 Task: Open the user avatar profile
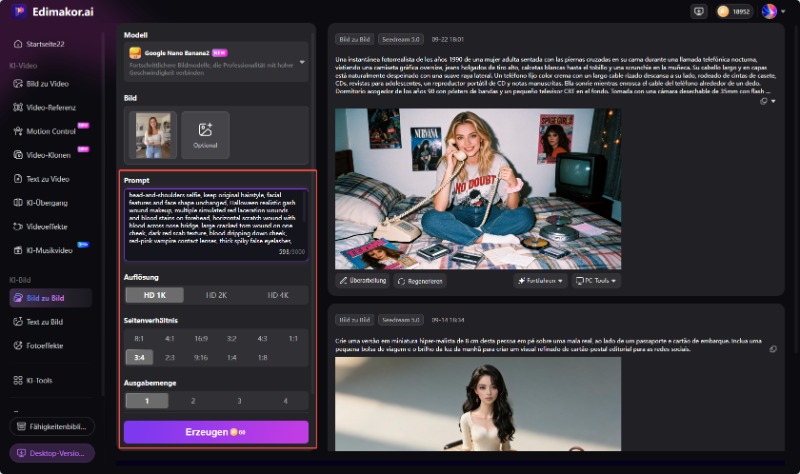pyautogui.click(x=769, y=11)
